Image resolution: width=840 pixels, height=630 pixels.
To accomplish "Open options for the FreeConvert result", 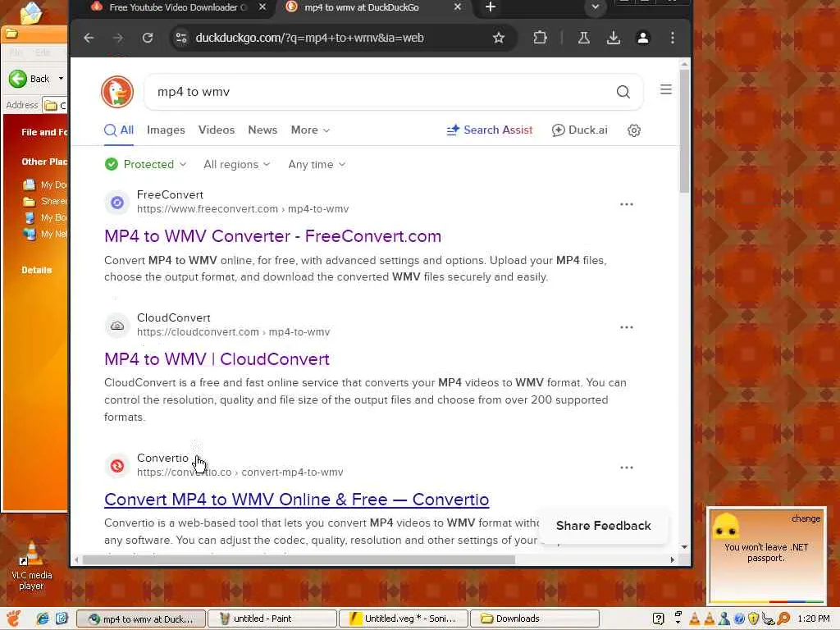I will click(626, 204).
